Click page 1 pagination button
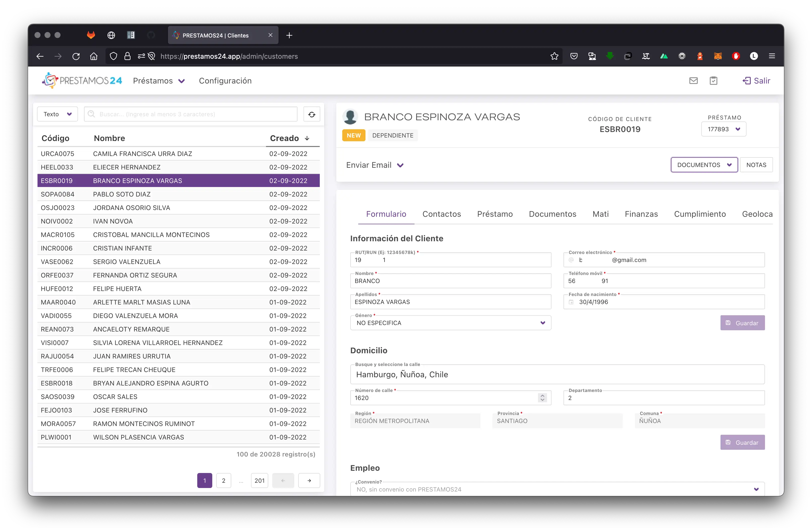 [204, 480]
